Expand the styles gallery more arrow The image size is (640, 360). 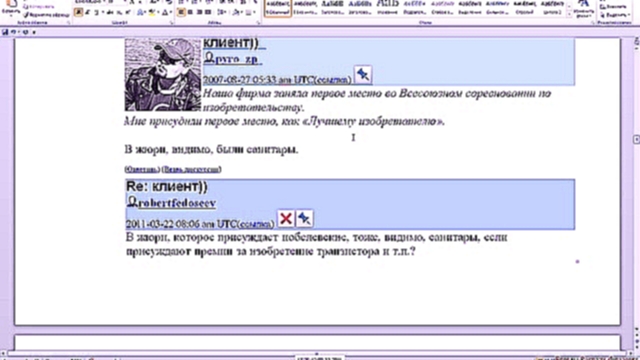point(569,14)
